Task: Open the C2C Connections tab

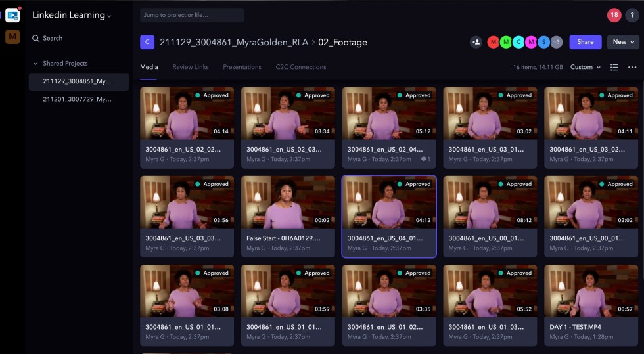Action: 300,67
